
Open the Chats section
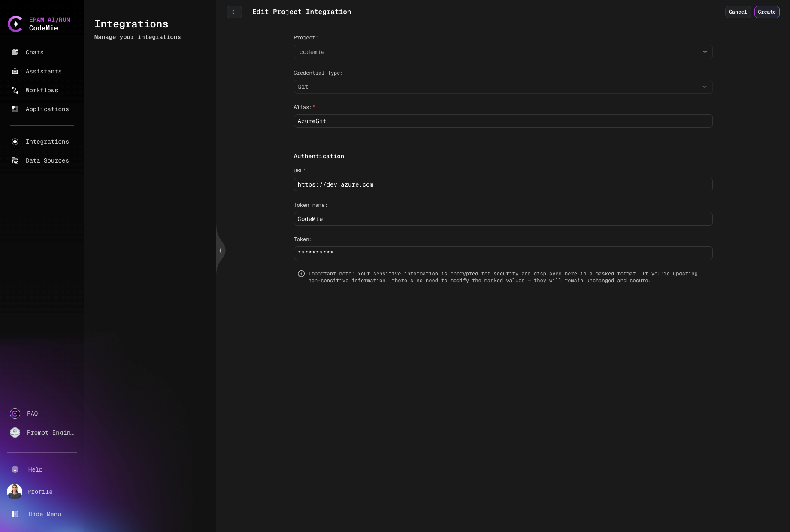point(34,52)
